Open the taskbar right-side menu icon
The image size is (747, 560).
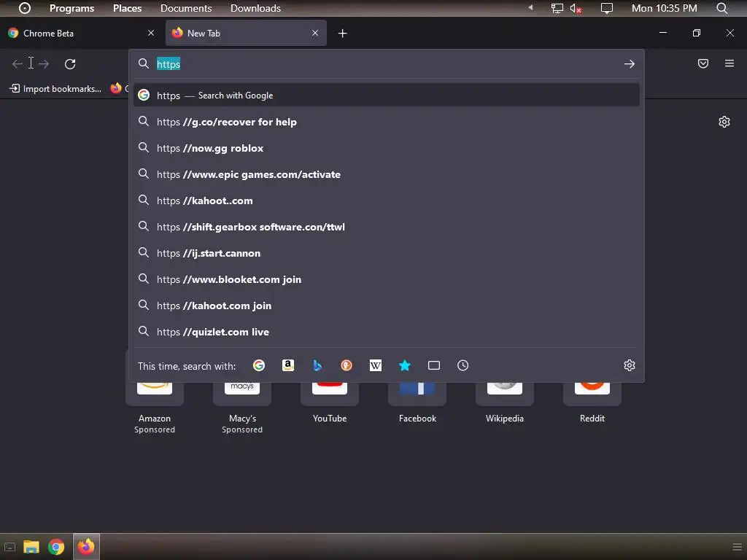[737, 547]
